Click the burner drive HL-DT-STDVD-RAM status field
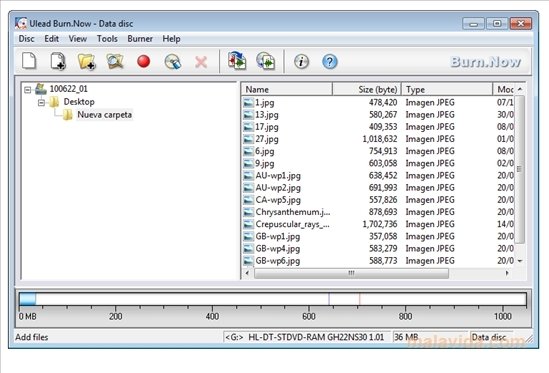This screenshot has width=549, height=373. pos(307,337)
